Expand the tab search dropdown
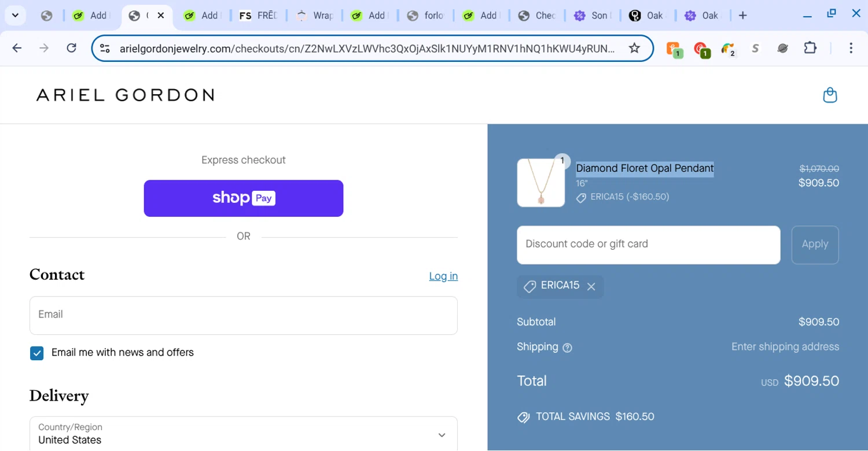Viewport: 868px width, 451px height. click(15, 16)
